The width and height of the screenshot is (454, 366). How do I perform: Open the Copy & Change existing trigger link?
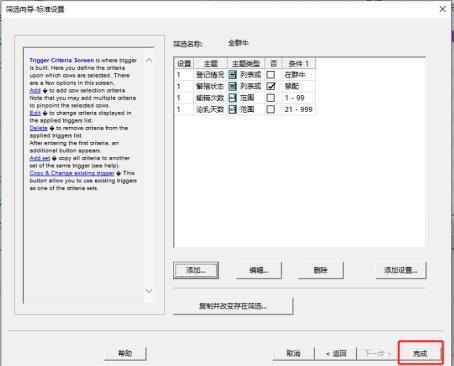[72, 173]
